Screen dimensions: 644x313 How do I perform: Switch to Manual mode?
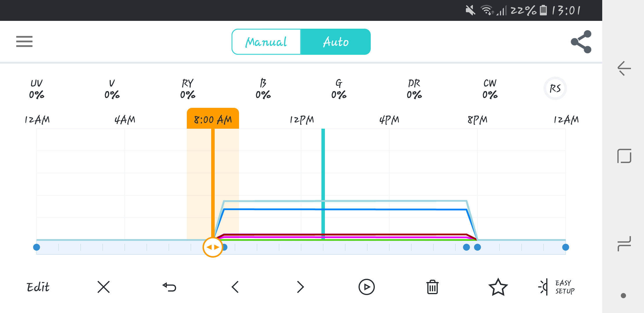pos(266,42)
